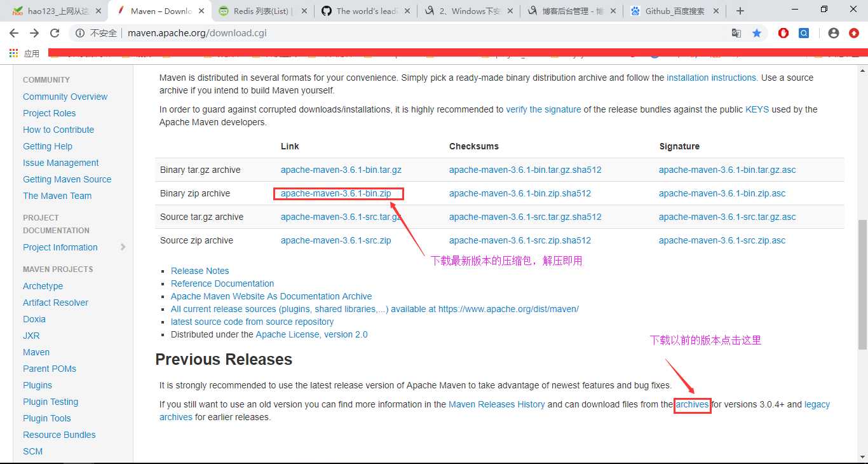Open apache-maven-3.6.1-src.zip.asc signature
The height and width of the screenshot is (464, 868).
click(722, 240)
